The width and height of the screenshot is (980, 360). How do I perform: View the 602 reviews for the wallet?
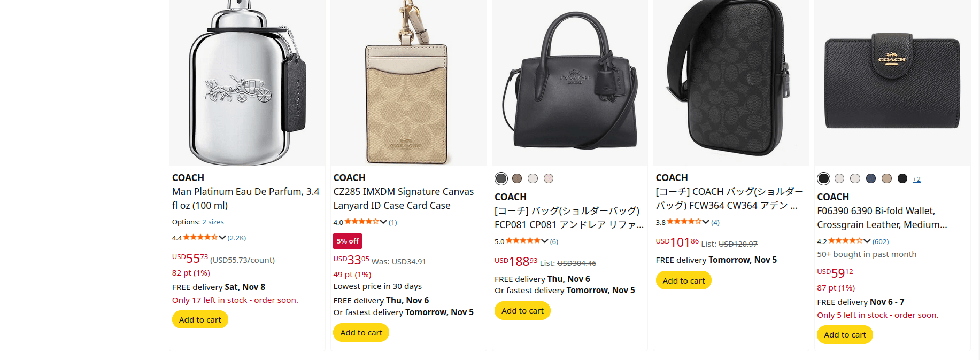(x=881, y=242)
